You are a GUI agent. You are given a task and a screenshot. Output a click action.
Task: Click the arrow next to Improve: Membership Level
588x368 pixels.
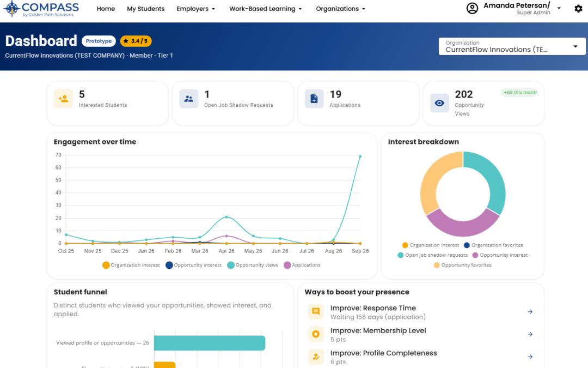tap(530, 334)
